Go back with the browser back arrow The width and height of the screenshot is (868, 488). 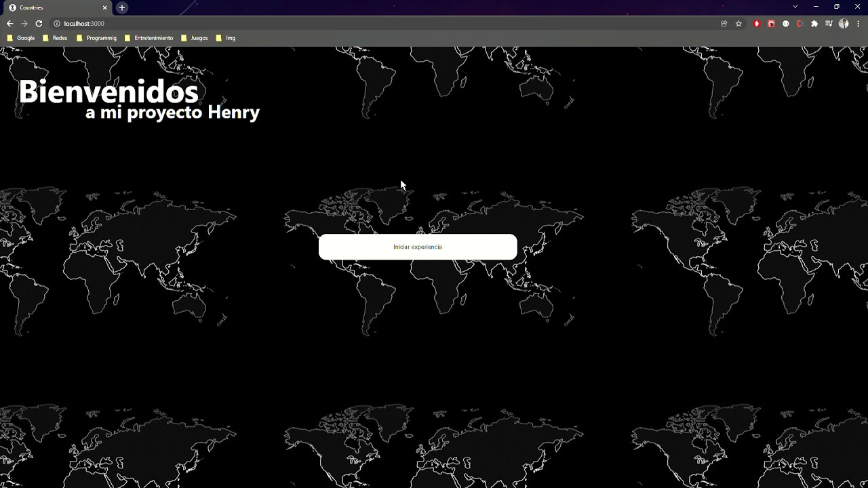point(9,24)
